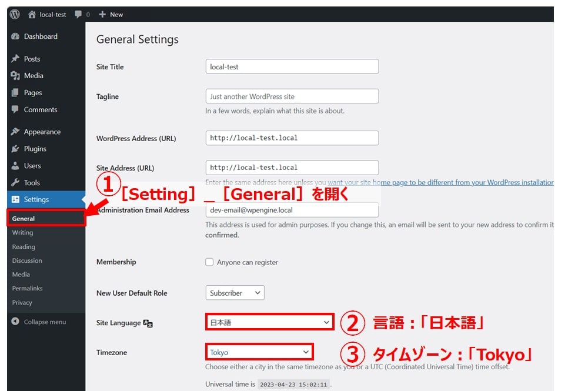Image resolution: width=588 pixels, height=391 pixels.
Task: Click the Tagline label
Action: pyautogui.click(x=107, y=96)
